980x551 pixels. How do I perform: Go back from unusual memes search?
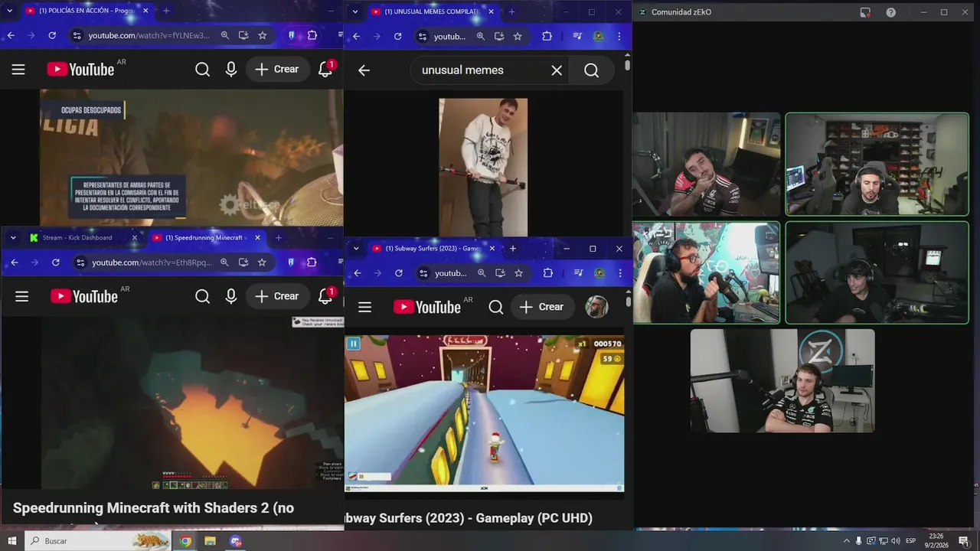(x=364, y=70)
